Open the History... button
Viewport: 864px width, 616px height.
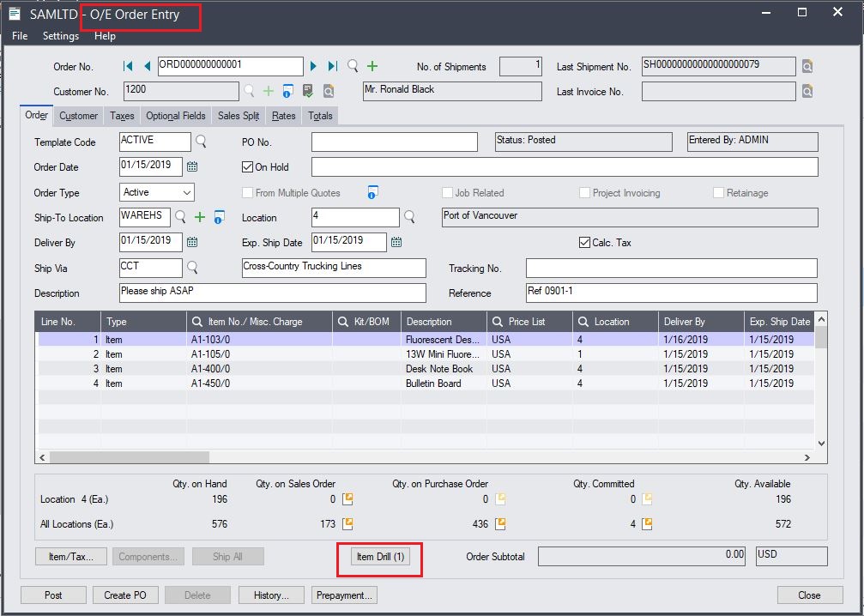271,595
